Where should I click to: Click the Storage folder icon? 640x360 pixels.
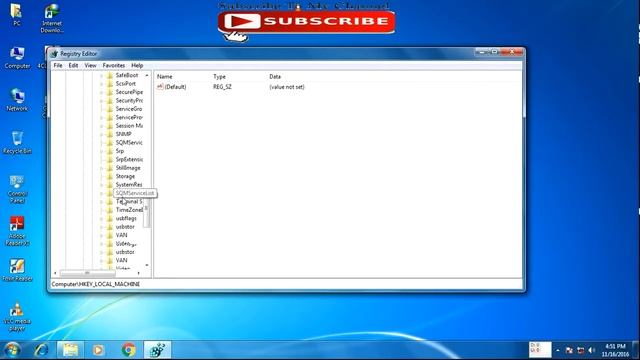110,176
